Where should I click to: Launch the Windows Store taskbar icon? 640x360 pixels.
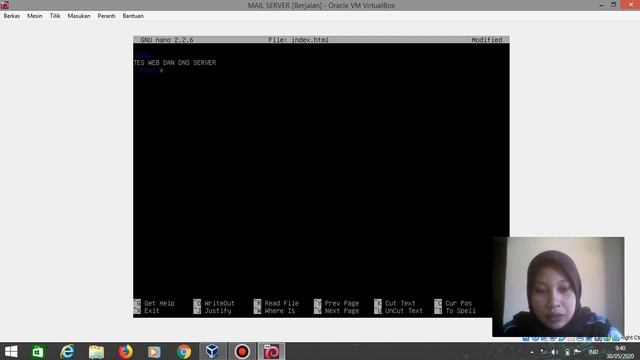(38, 351)
